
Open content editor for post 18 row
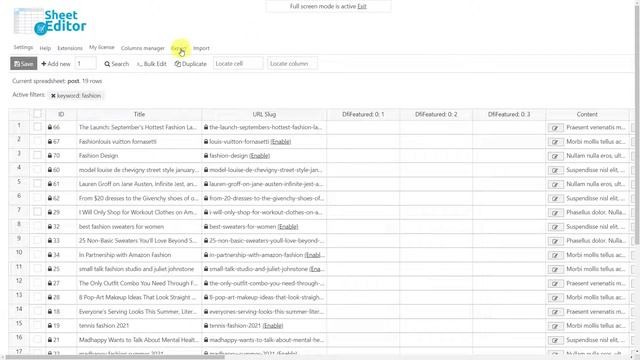[555, 312]
